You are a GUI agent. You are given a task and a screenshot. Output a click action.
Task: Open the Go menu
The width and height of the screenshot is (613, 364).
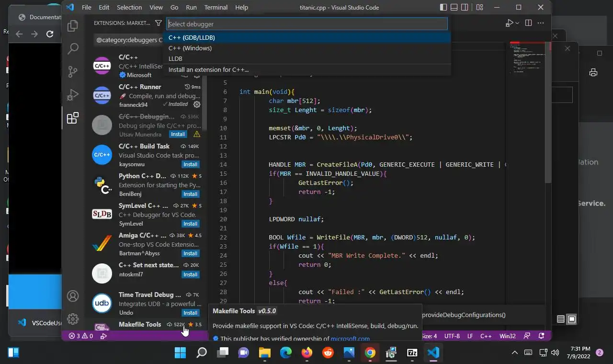tap(174, 7)
